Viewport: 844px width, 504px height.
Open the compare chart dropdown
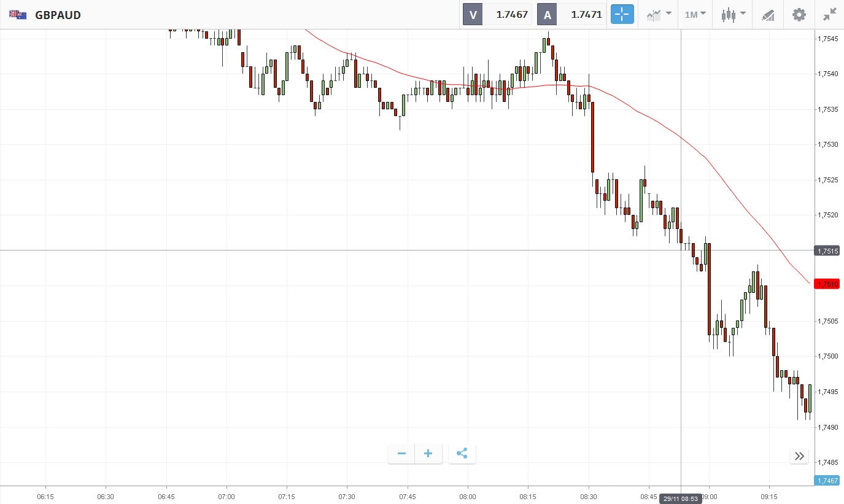coord(659,14)
